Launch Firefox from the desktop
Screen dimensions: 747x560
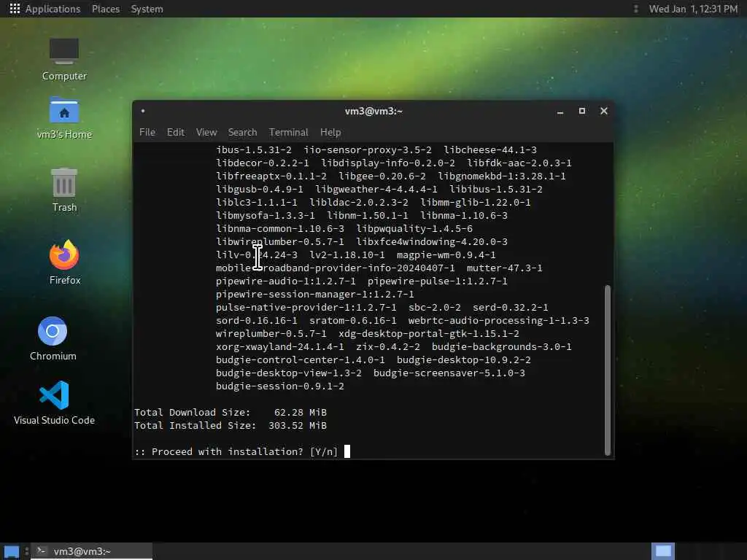64,262
